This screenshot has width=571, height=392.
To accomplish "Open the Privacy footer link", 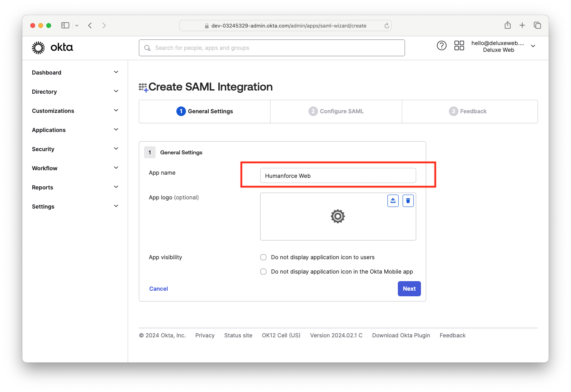I will coord(205,335).
